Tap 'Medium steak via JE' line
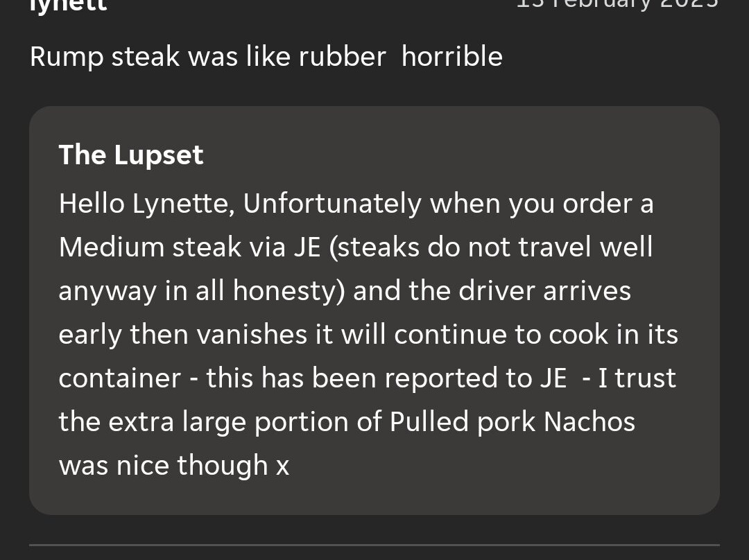Screen dimensions: 749x560 pyautogui.click(x=189, y=247)
